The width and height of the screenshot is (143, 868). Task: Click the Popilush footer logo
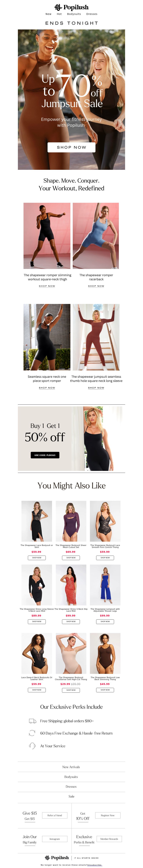57,858
